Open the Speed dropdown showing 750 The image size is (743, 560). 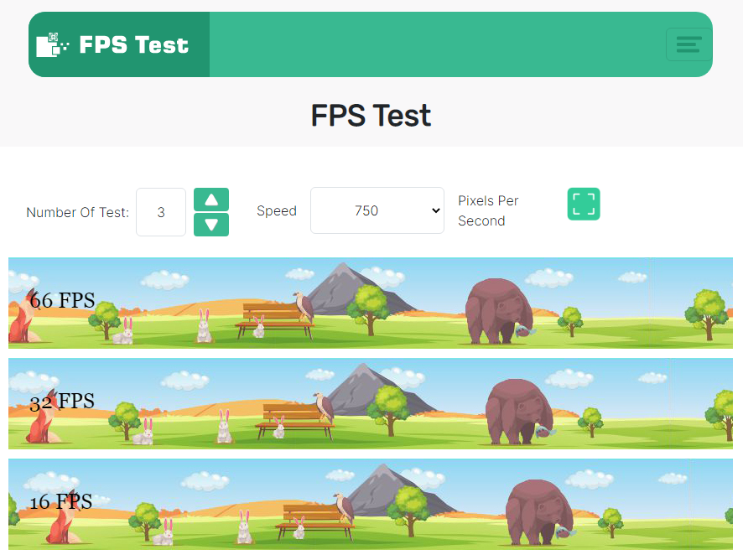click(x=377, y=210)
